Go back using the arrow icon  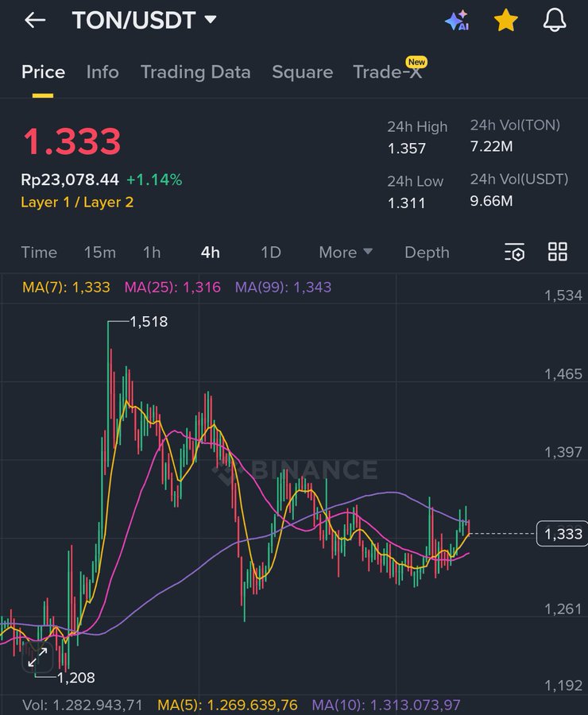click(x=35, y=20)
